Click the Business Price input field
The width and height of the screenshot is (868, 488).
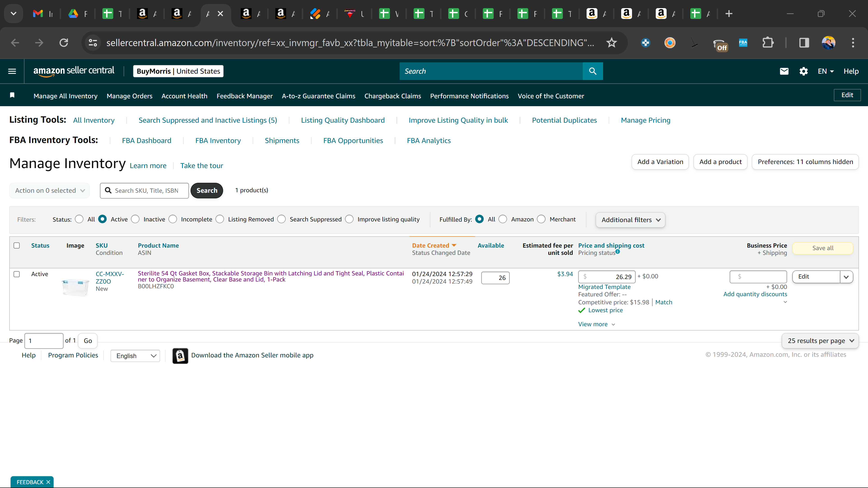point(758,277)
